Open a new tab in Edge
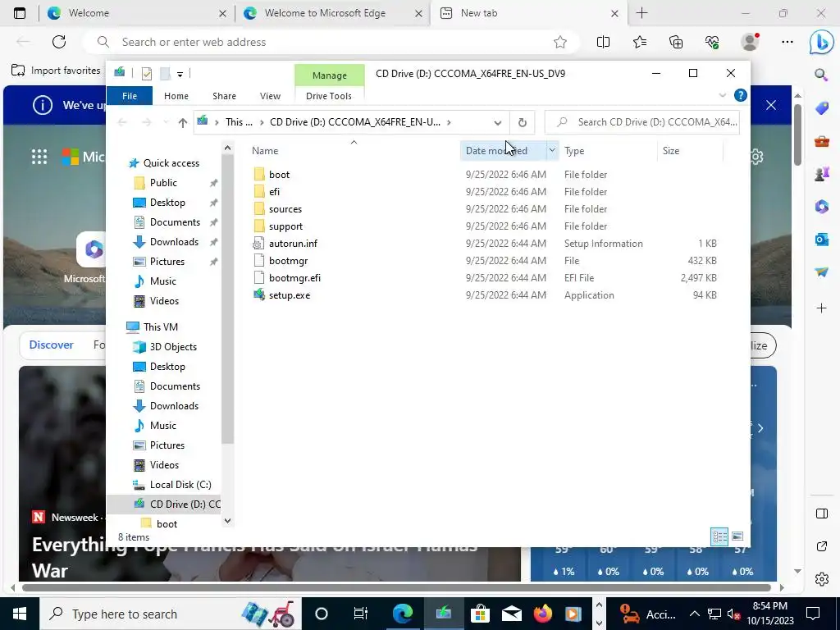Viewport: 840px width, 630px height. tap(641, 13)
